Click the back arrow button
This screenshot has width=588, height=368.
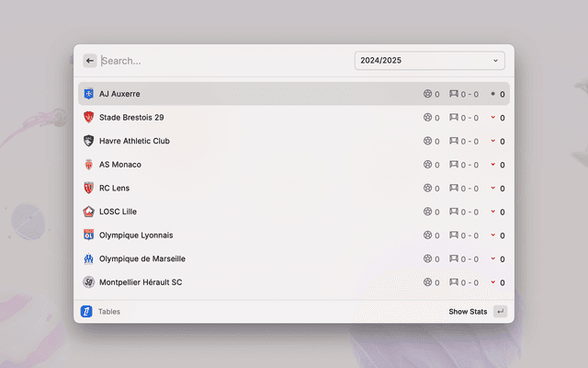pyautogui.click(x=90, y=61)
